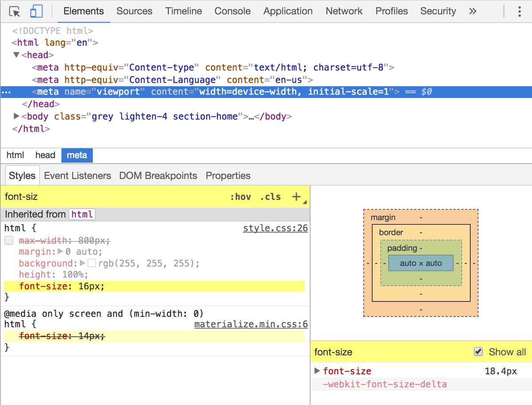The width and height of the screenshot is (532, 405).
Task: Open the Console tab
Action: (x=234, y=11)
